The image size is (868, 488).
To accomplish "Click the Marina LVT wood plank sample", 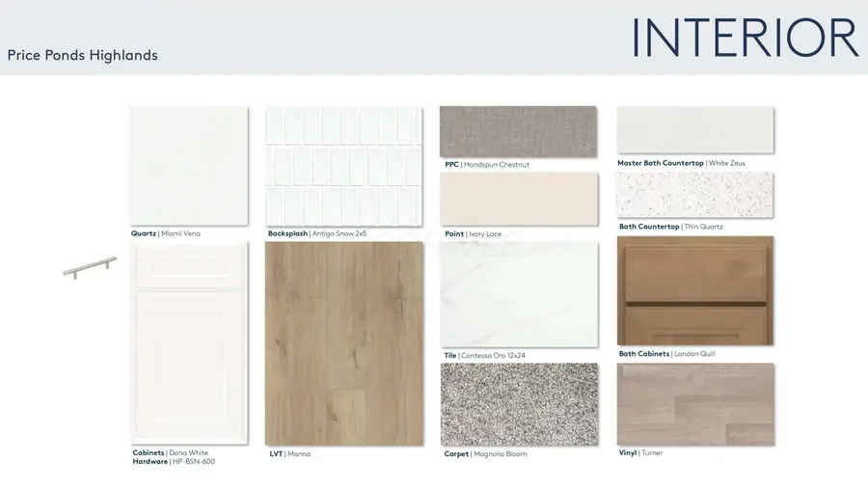I will coord(344,343).
